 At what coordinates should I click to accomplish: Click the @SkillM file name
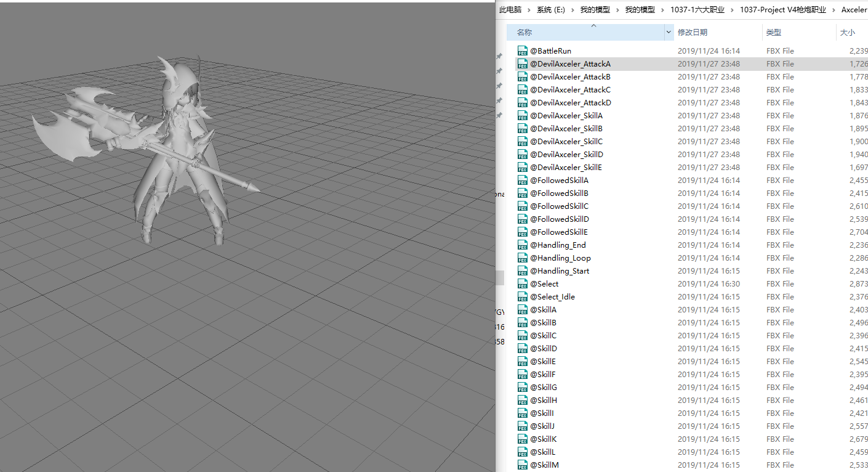(545, 465)
